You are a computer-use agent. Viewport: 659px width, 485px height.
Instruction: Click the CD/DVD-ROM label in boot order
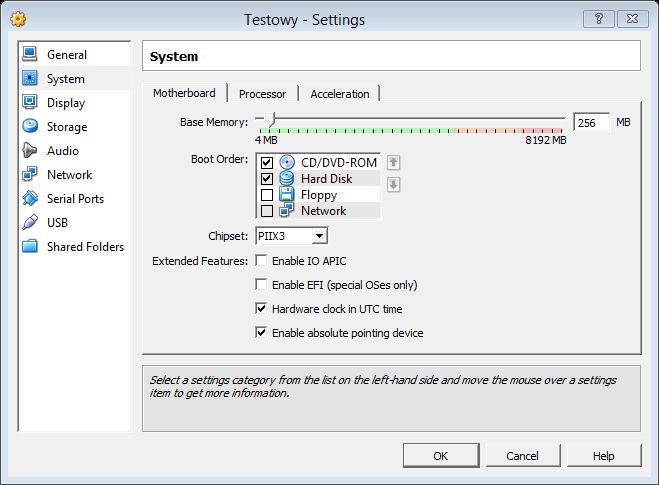(339, 163)
